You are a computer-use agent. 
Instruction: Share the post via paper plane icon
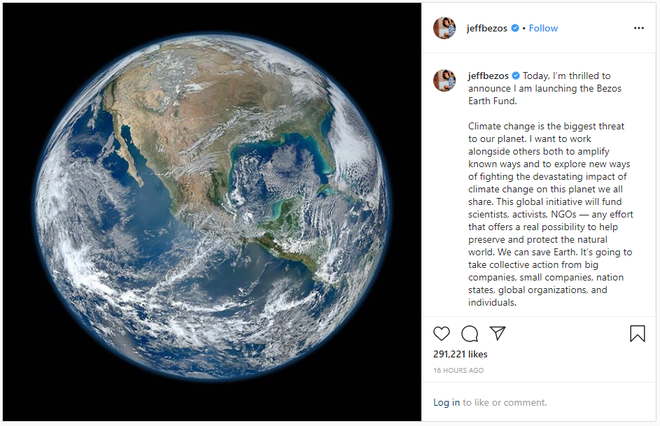498,333
